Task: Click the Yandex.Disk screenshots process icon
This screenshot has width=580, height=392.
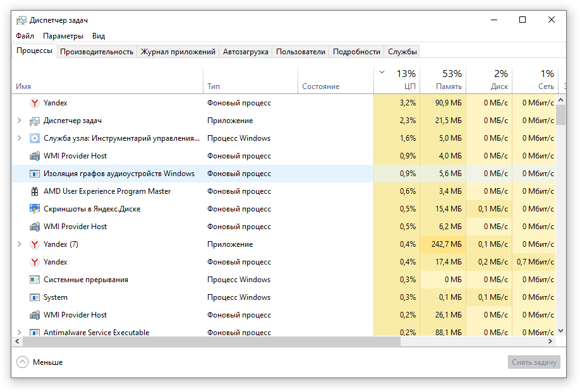Action: (x=35, y=209)
